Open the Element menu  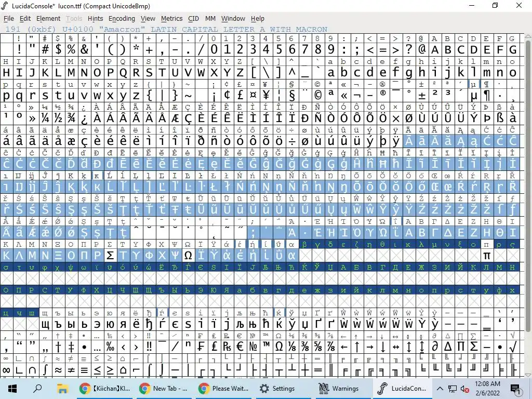point(48,19)
